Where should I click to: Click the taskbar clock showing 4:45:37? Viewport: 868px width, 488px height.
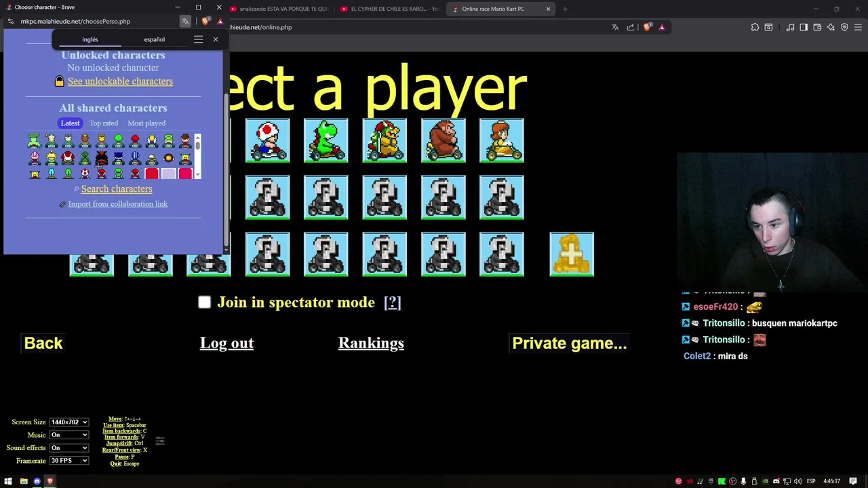pyautogui.click(x=831, y=481)
